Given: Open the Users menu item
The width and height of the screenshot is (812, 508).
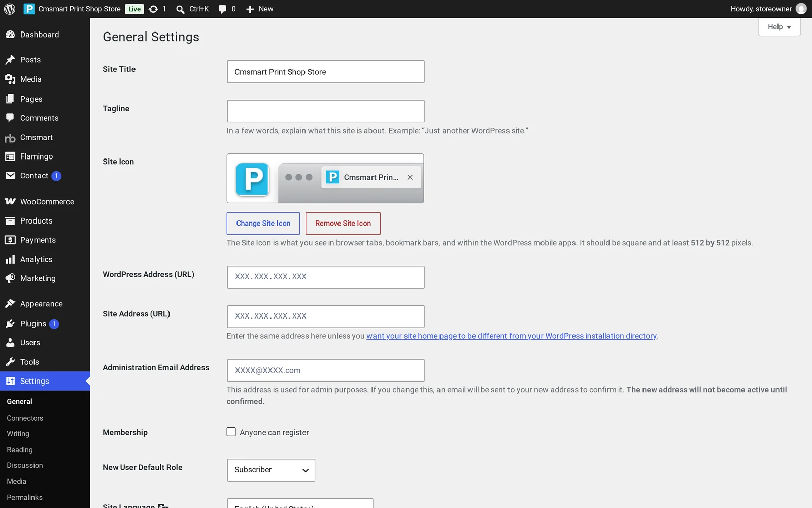Looking at the screenshot, I should tap(45, 343).
